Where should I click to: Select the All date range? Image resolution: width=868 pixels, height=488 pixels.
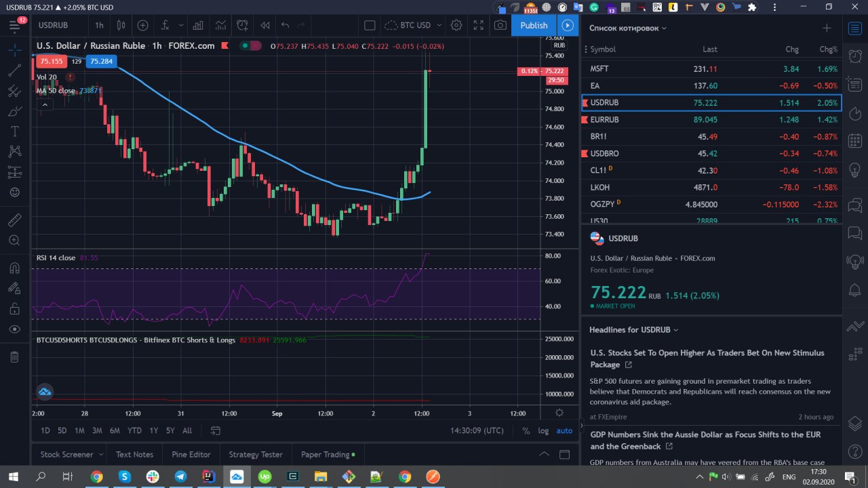click(x=187, y=430)
